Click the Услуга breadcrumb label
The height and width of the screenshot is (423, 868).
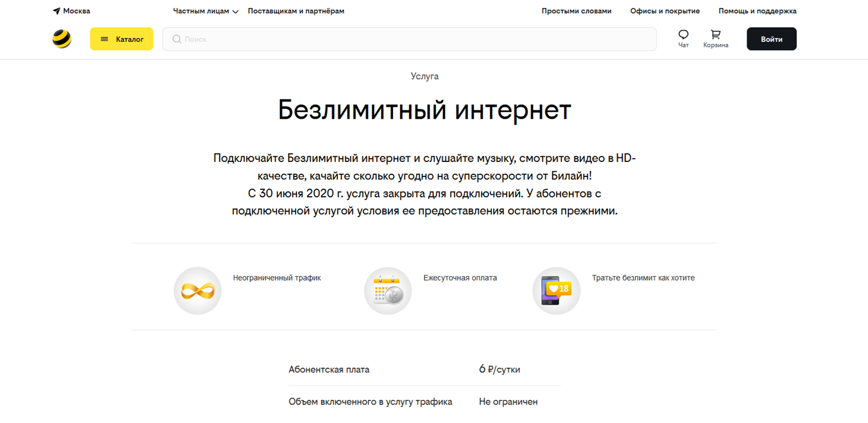(425, 76)
